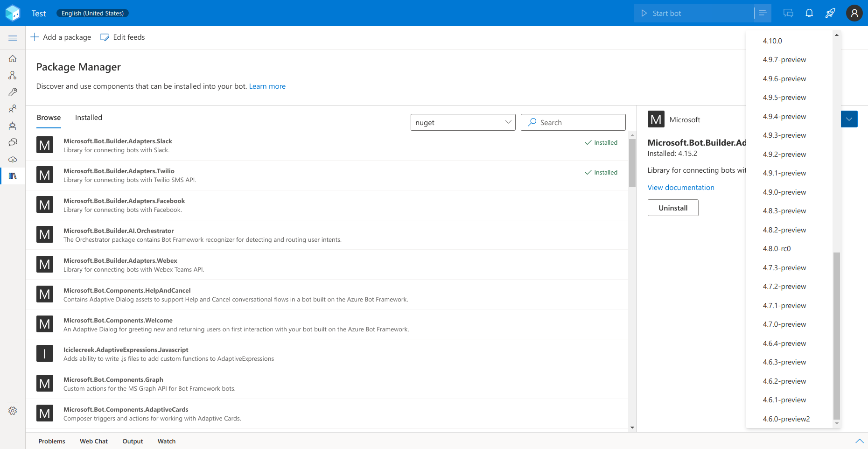This screenshot has height=449, width=868.
Task: Open the Publish cloud icon in sidebar
Action: [x=13, y=159]
